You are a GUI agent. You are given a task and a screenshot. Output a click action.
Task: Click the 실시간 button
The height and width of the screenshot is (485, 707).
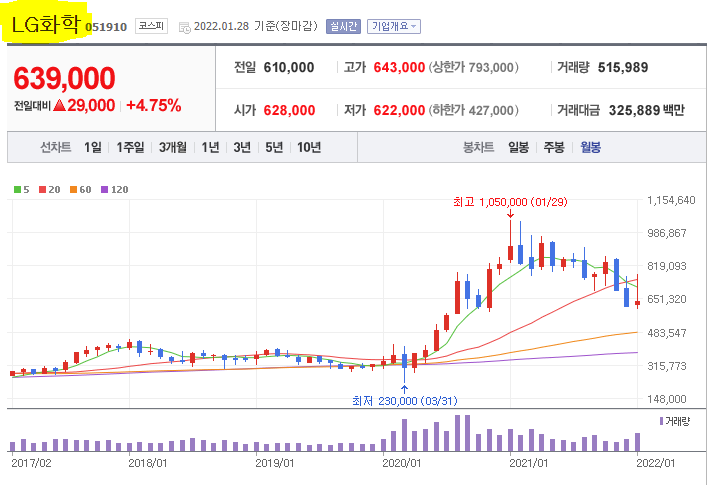tap(343, 27)
